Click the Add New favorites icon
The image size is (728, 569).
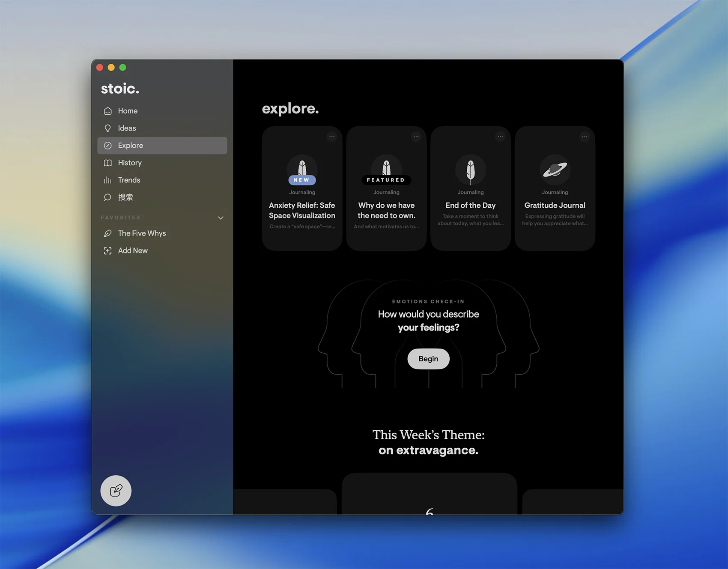click(x=108, y=251)
